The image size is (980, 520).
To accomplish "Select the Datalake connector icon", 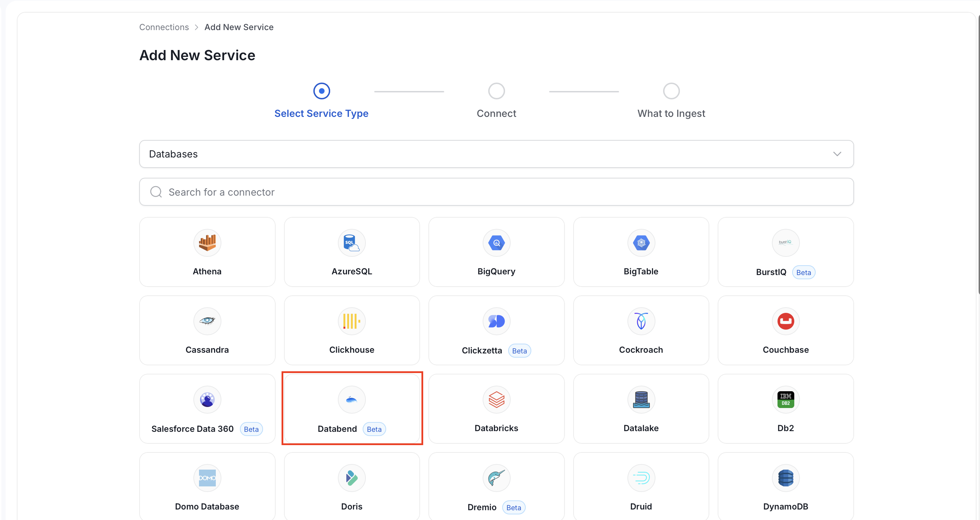I will pyautogui.click(x=641, y=399).
